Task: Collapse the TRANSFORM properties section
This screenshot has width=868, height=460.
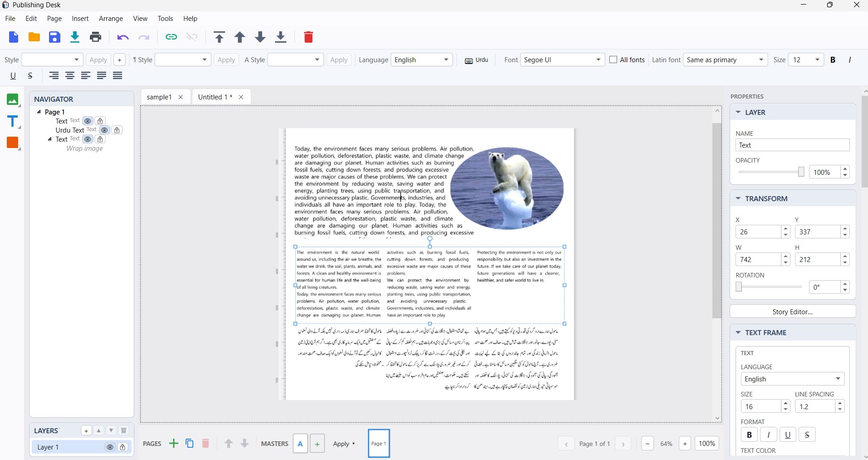Action: pos(738,198)
